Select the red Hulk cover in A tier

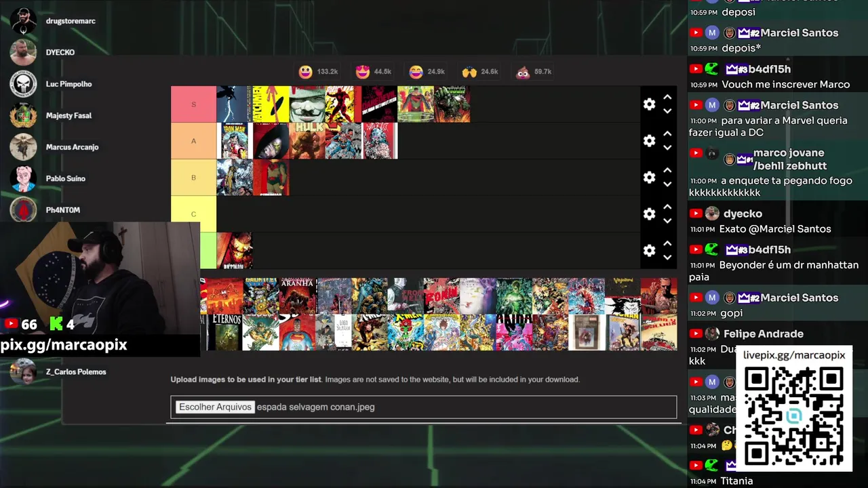[307, 140]
